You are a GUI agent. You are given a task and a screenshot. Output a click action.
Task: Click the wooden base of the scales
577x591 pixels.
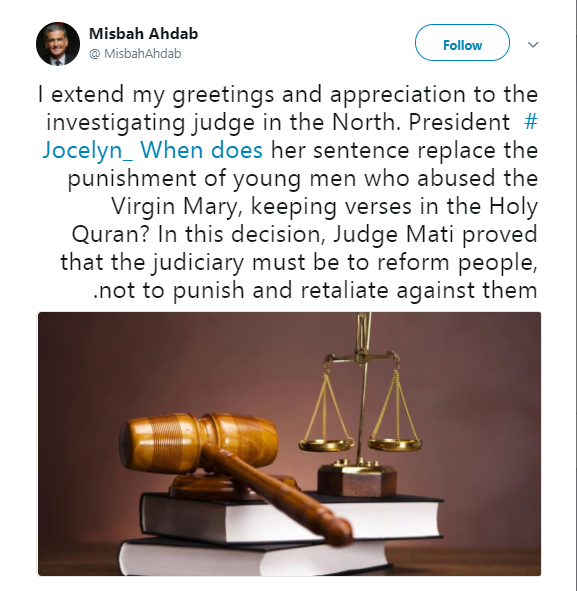tap(357, 480)
